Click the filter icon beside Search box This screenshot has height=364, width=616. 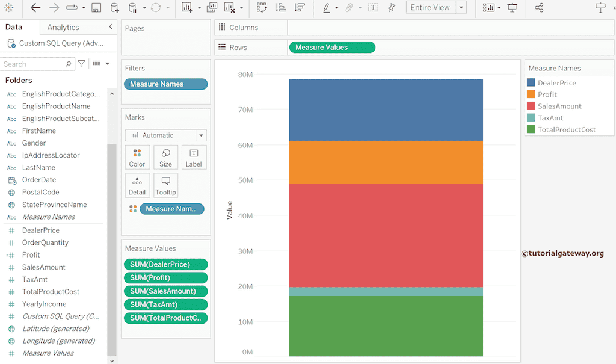coord(82,64)
